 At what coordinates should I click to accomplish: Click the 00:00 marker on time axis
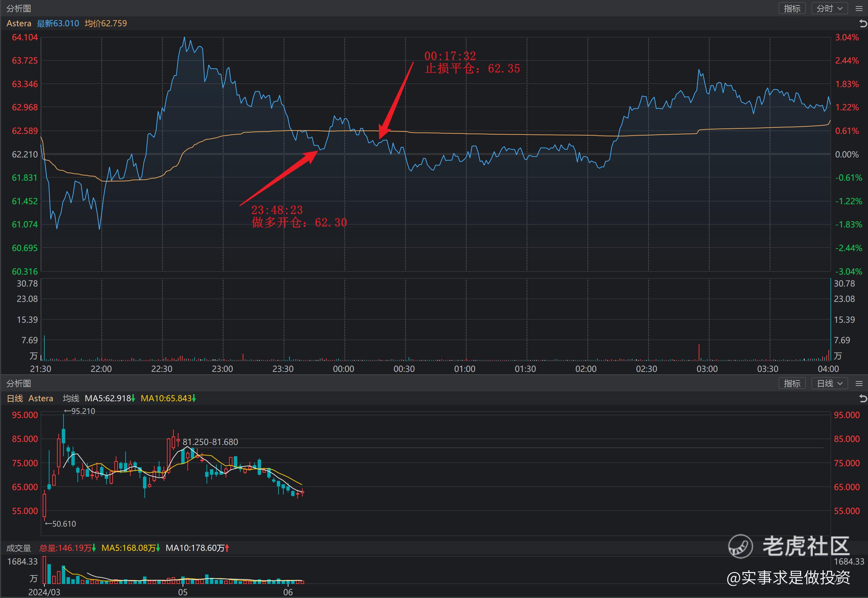(x=343, y=369)
